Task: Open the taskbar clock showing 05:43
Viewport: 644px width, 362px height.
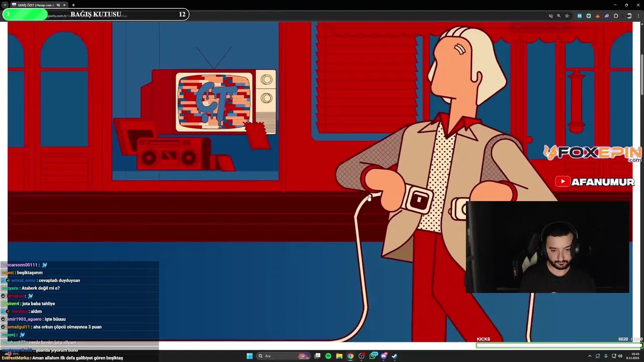Action: point(632,356)
